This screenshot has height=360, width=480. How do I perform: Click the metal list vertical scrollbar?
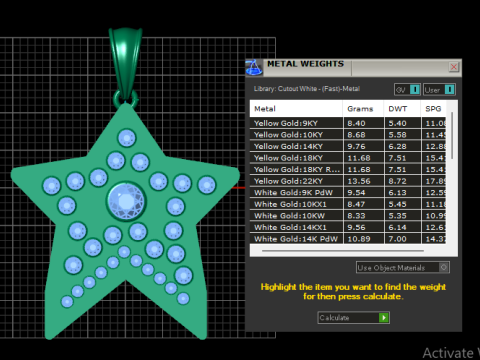coord(452,136)
